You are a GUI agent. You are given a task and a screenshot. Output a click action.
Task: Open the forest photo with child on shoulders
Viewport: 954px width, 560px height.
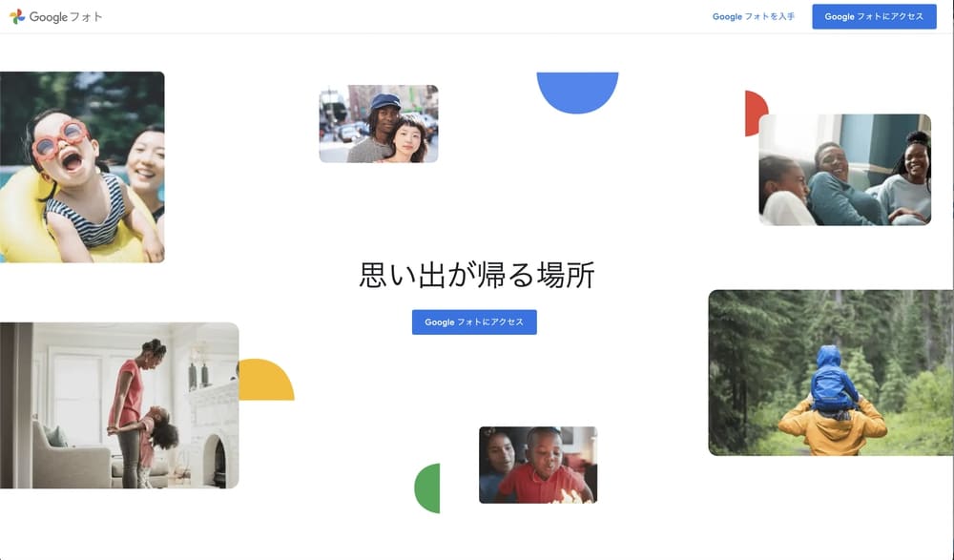point(830,372)
